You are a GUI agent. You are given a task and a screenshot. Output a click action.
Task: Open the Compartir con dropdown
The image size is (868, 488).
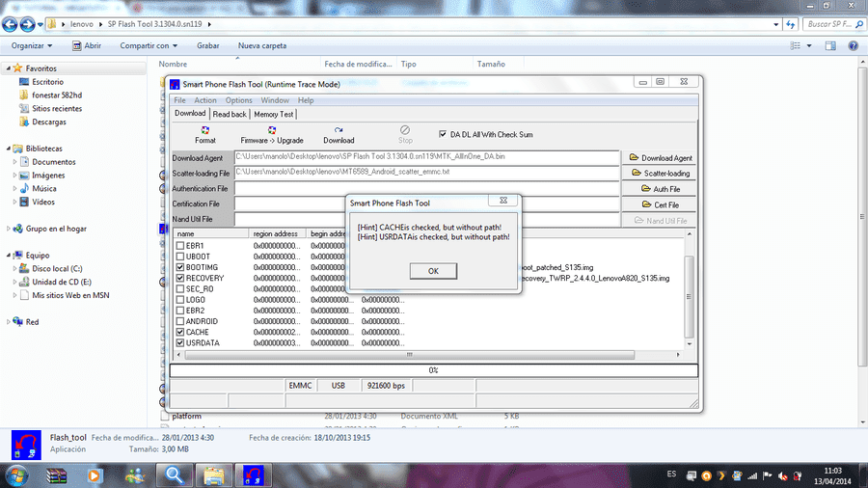tap(149, 46)
